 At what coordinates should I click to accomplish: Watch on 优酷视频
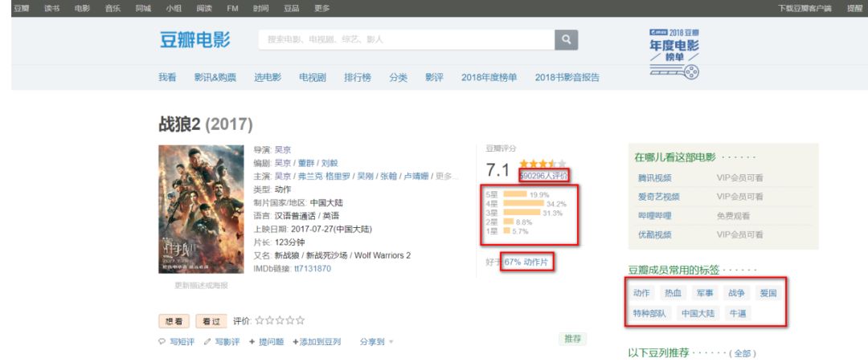click(x=655, y=234)
